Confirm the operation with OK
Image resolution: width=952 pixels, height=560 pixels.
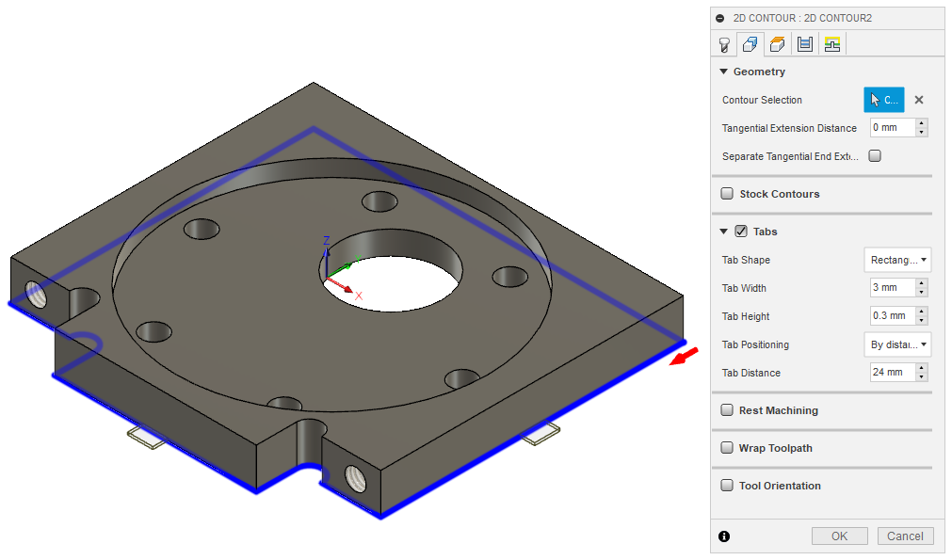[839, 536]
